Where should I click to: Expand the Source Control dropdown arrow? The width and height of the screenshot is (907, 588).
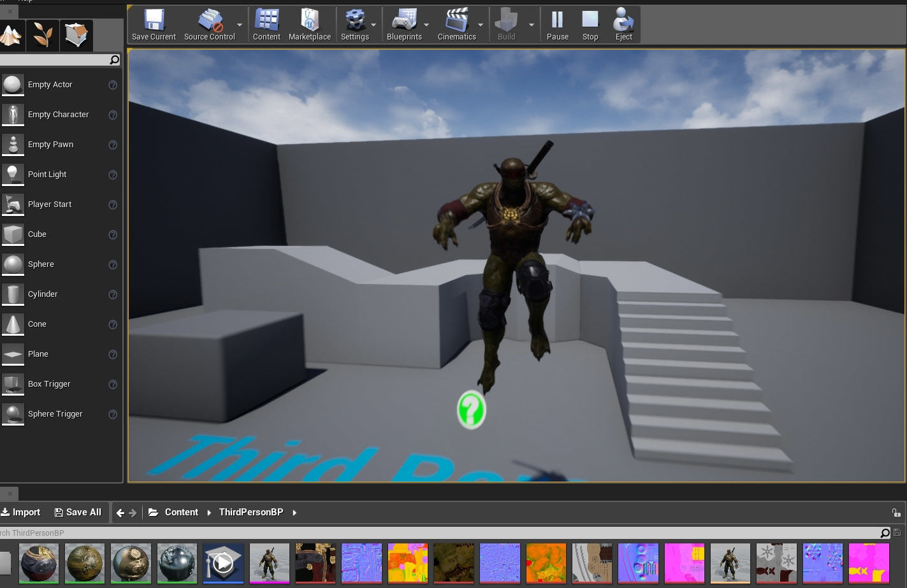[x=240, y=25]
